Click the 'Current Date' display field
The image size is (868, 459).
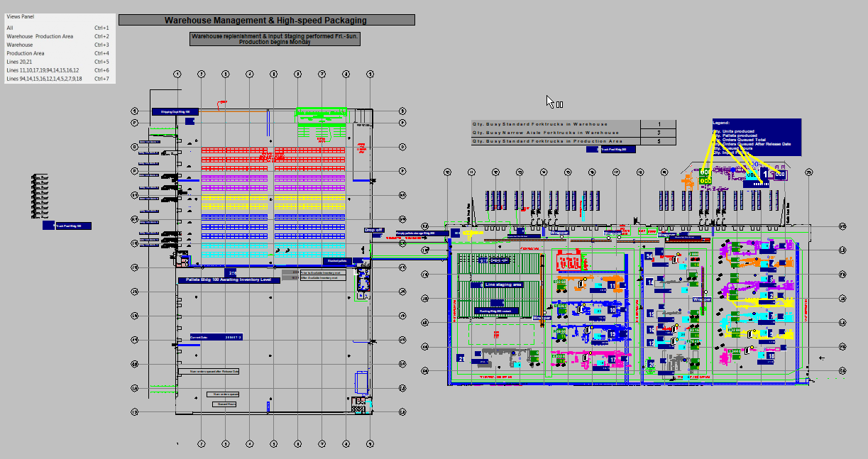click(x=216, y=337)
